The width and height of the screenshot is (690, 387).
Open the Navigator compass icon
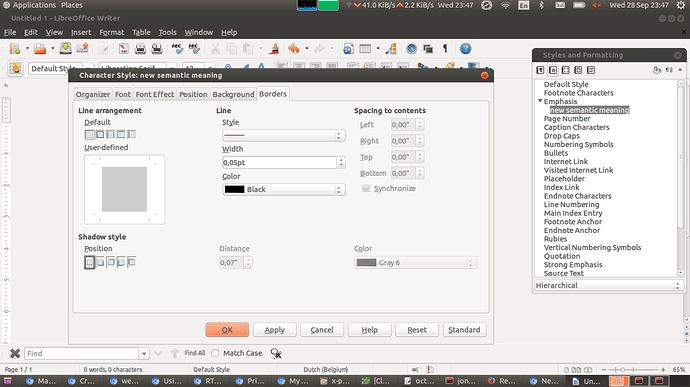[411, 49]
